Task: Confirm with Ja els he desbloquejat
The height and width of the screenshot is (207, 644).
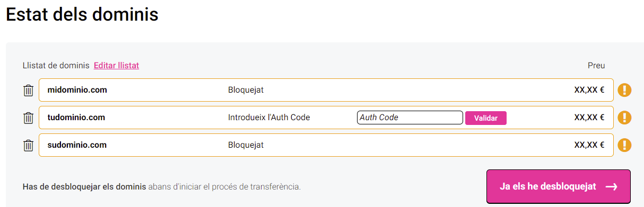Action: 558,186
